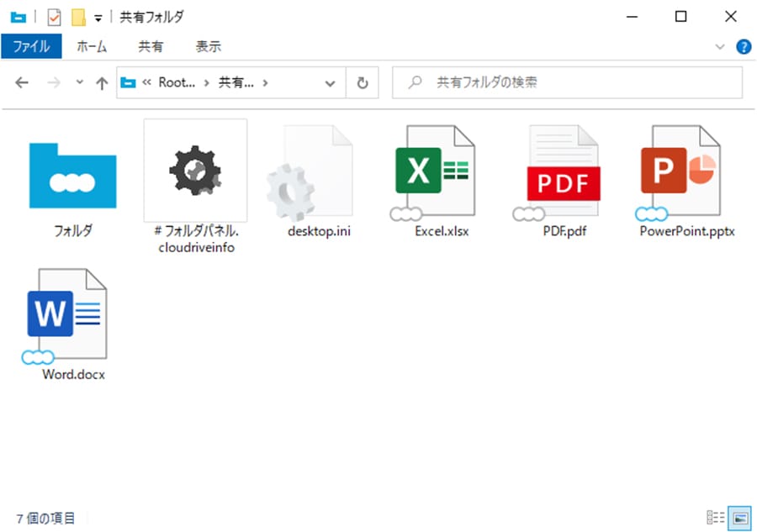This screenshot has width=757, height=532.
Task: Click the title bar folder system icon
Action: coord(19,18)
